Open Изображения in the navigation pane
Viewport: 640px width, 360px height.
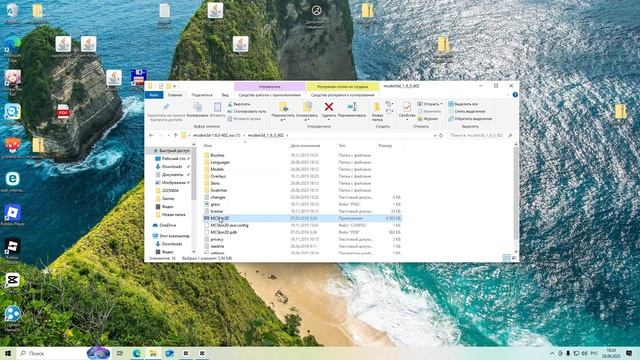click(x=173, y=182)
